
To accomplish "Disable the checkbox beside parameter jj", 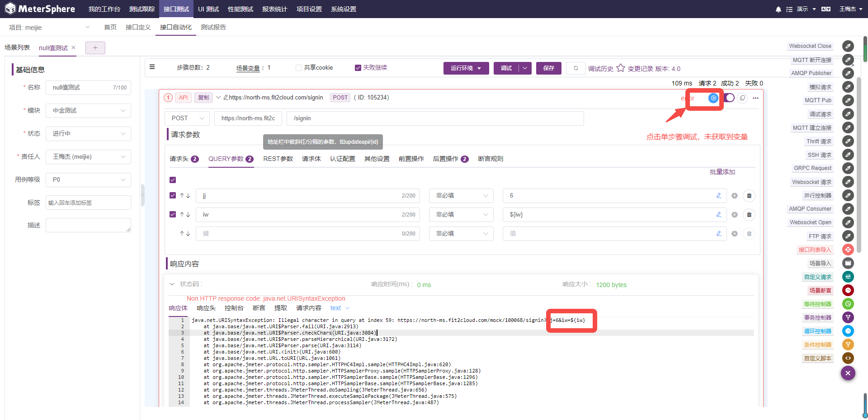I will click(172, 195).
